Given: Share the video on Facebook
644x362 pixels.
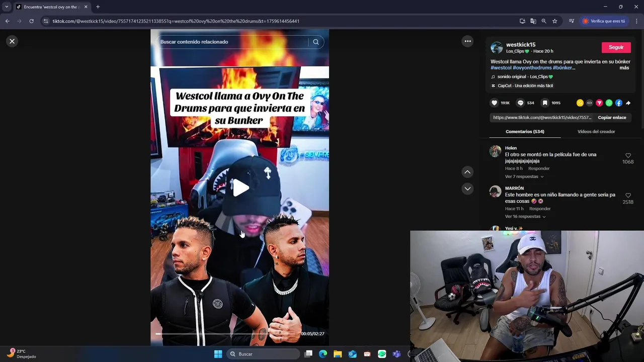Looking at the screenshot, I should pyautogui.click(x=618, y=103).
